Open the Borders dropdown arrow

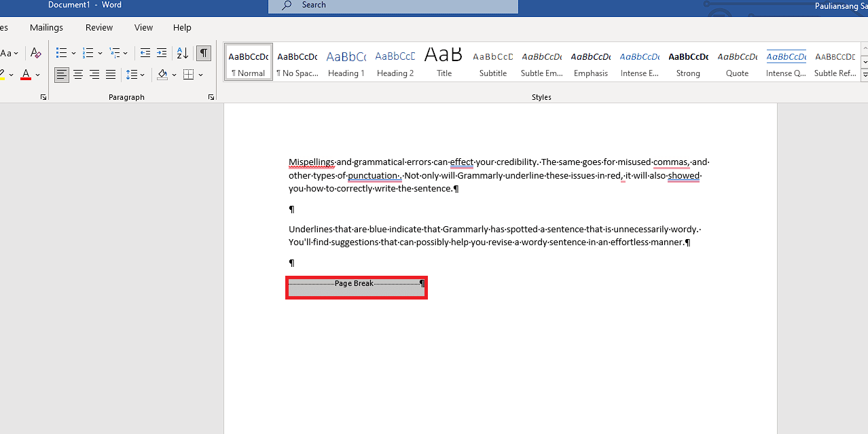[x=200, y=75]
